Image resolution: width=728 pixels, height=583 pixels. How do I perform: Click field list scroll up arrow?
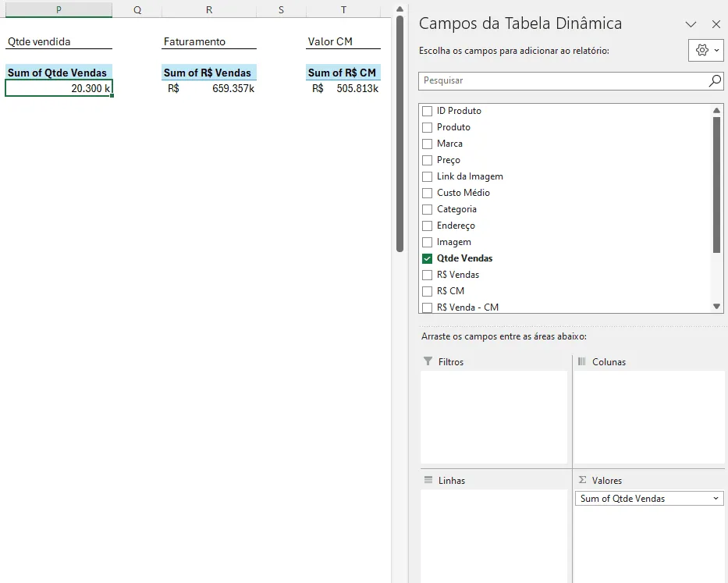[x=716, y=111]
